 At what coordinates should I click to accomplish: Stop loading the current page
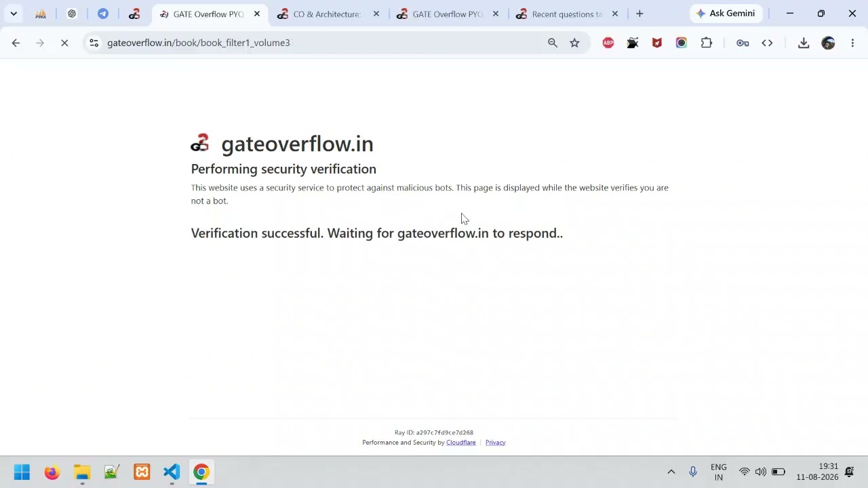pos(64,43)
